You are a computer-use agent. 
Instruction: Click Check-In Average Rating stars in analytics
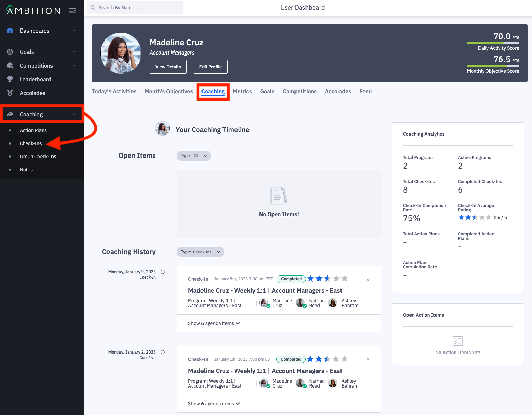coord(475,217)
